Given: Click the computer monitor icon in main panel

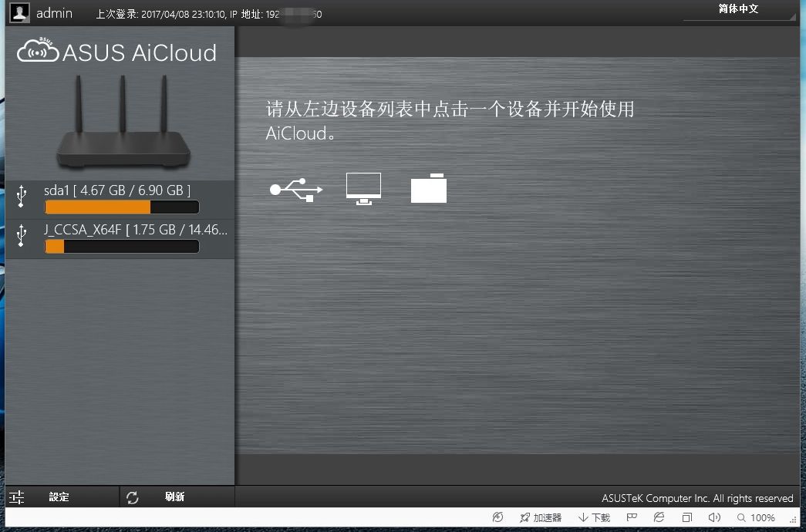Looking at the screenshot, I should click(x=363, y=188).
